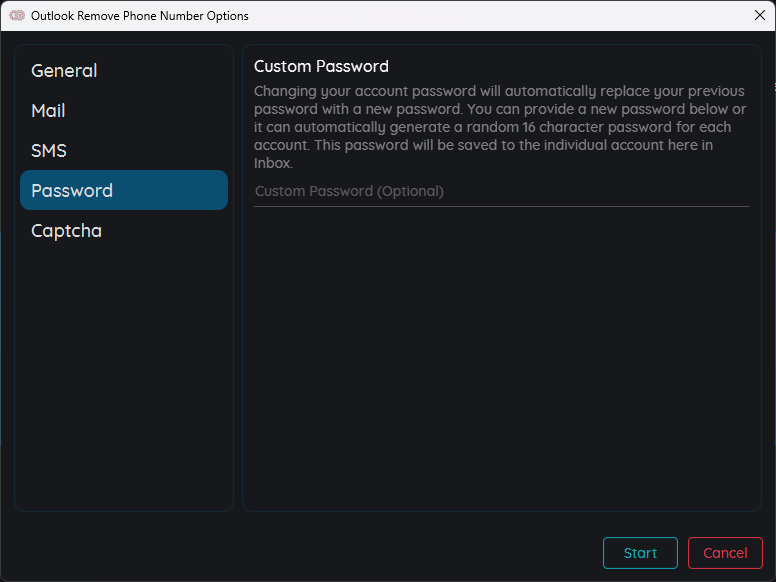Screen dimensions: 776x582
Task: Click blank area of the Custom Password panel
Action: pos(502,356)
